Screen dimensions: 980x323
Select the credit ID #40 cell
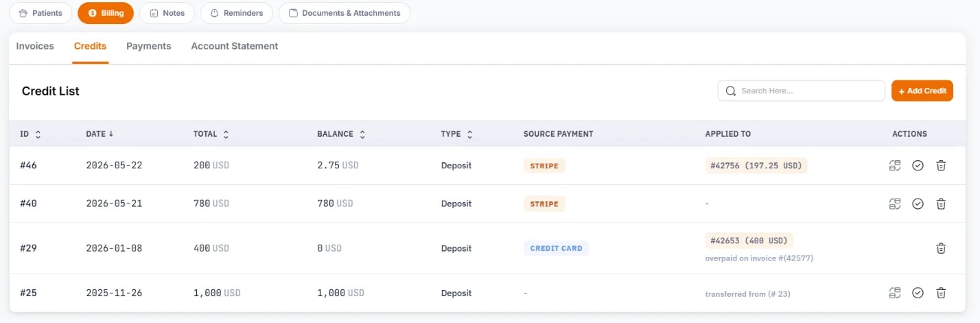(x=27, y=203)
